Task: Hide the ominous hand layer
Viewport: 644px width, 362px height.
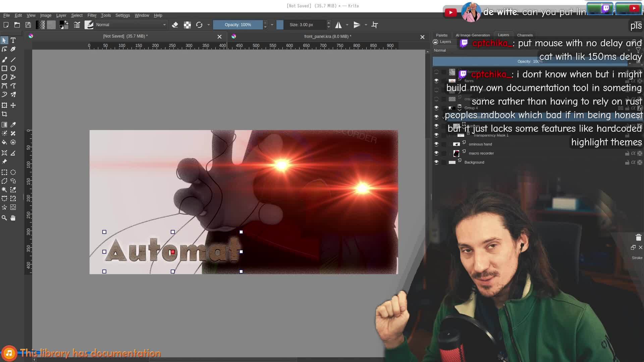Action: (436, 144)
